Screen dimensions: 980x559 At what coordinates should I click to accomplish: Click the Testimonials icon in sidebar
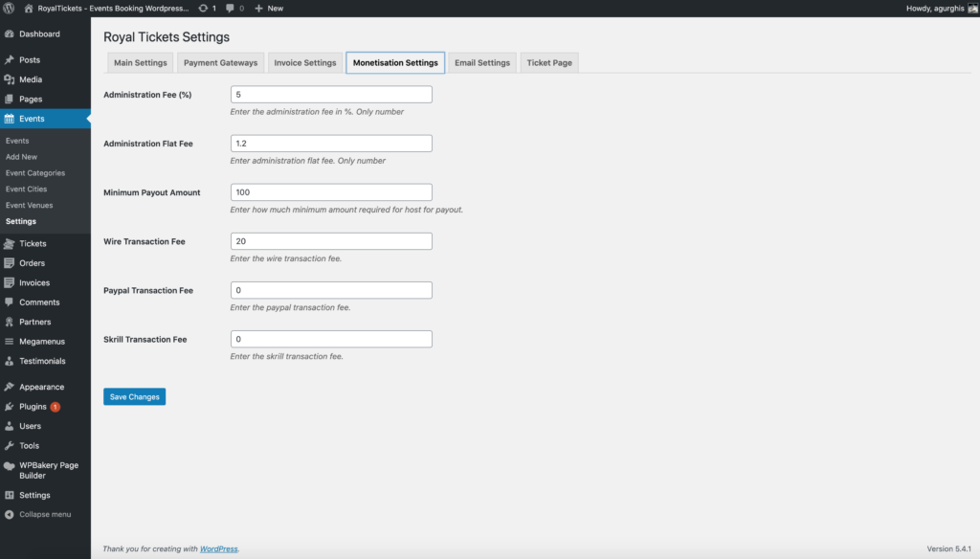point(10,361)
